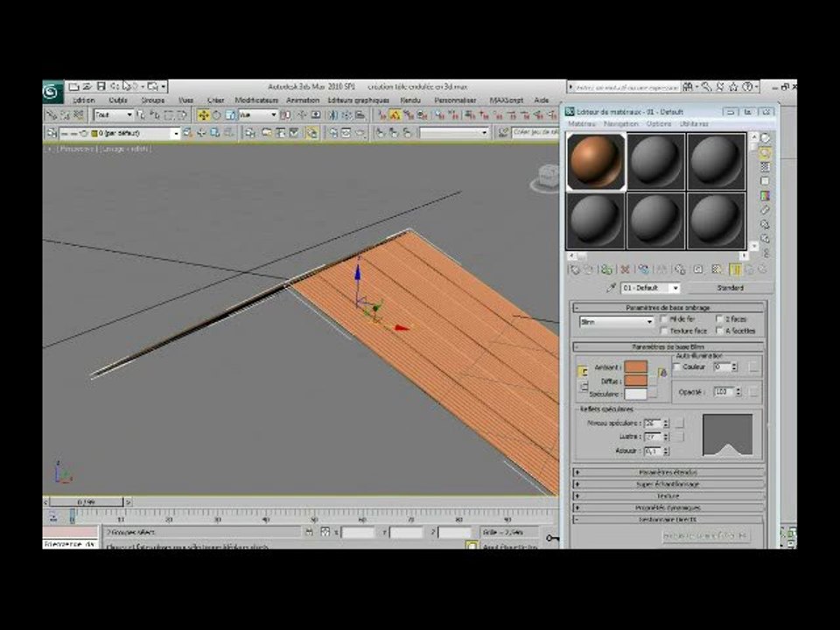This screenshot has width=840, height=630.
Task: Click Make material copy icon
Action: pyautogui.click(x=643, y=270)
